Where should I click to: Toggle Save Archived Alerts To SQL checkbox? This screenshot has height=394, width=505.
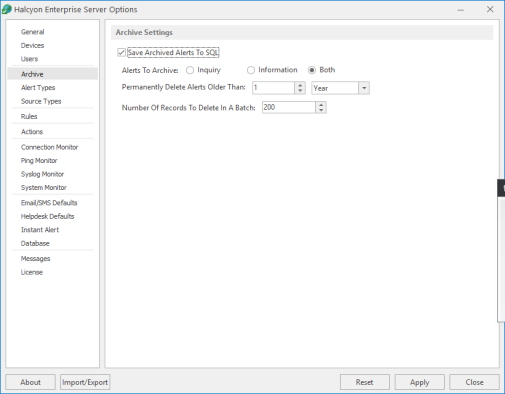pos(121,53)
